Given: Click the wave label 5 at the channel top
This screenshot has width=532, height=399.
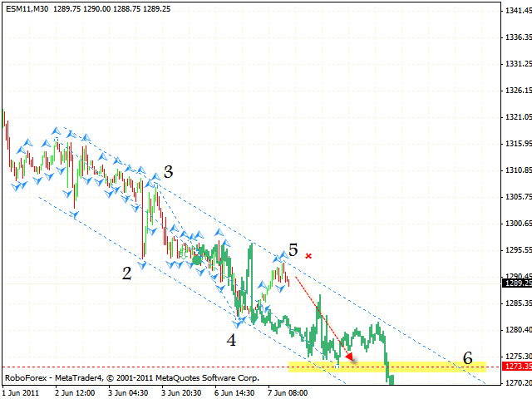Looking at the screenshot, I should point(293,249).
